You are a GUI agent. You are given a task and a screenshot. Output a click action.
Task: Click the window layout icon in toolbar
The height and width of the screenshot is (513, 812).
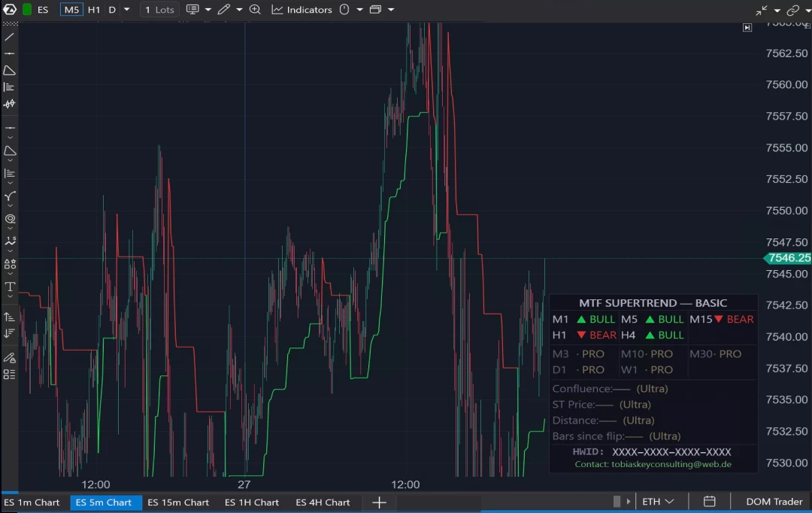tap(376, 9)
